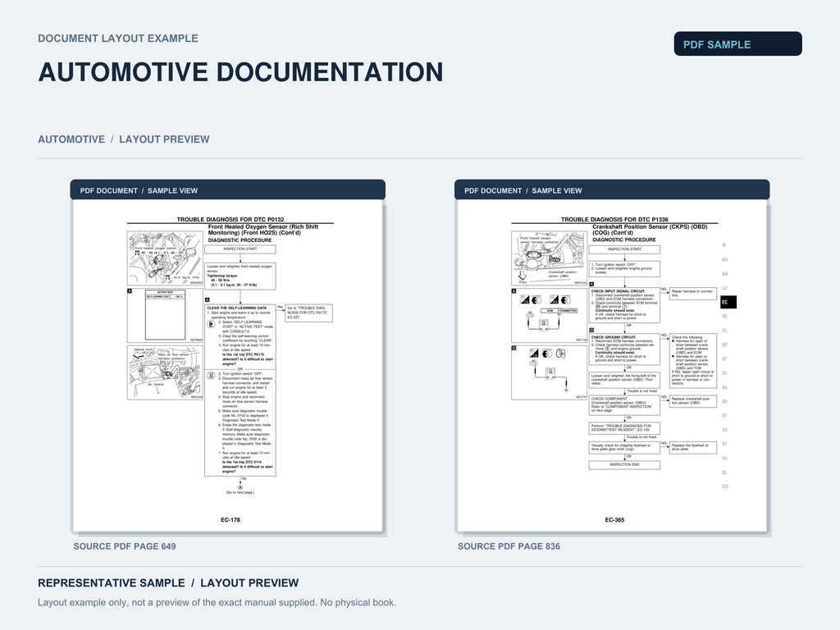Screen dimensions: 840x630
Task: Click the crankshaft position sensor illustration
Action: point(549,258)
